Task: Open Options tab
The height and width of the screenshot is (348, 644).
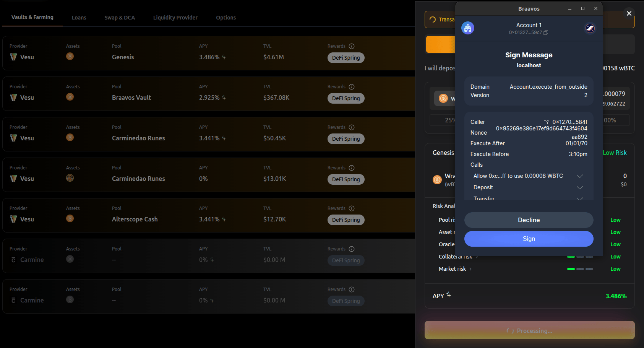Action: [x=226, y=18]
